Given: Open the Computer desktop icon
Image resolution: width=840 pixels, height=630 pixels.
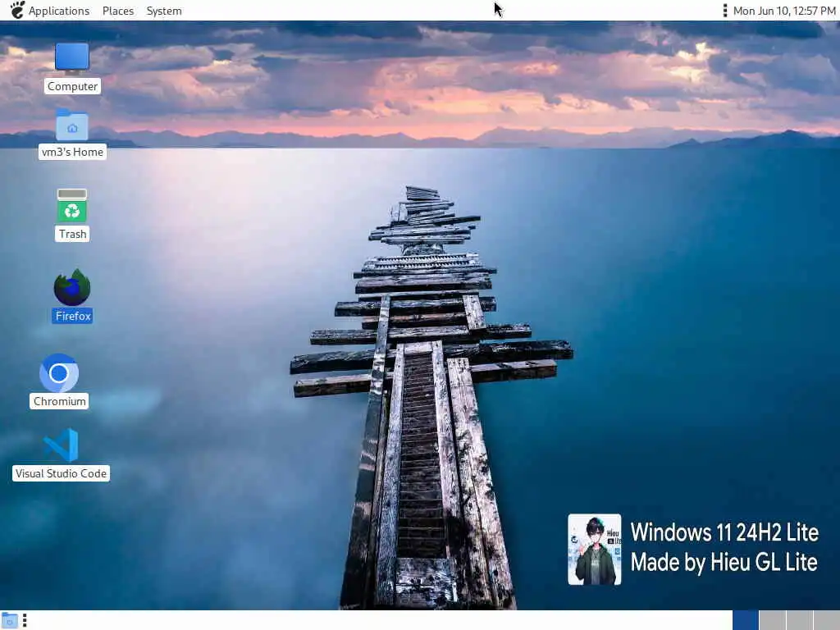Looking at the screenshot, I should click(72, 58).
